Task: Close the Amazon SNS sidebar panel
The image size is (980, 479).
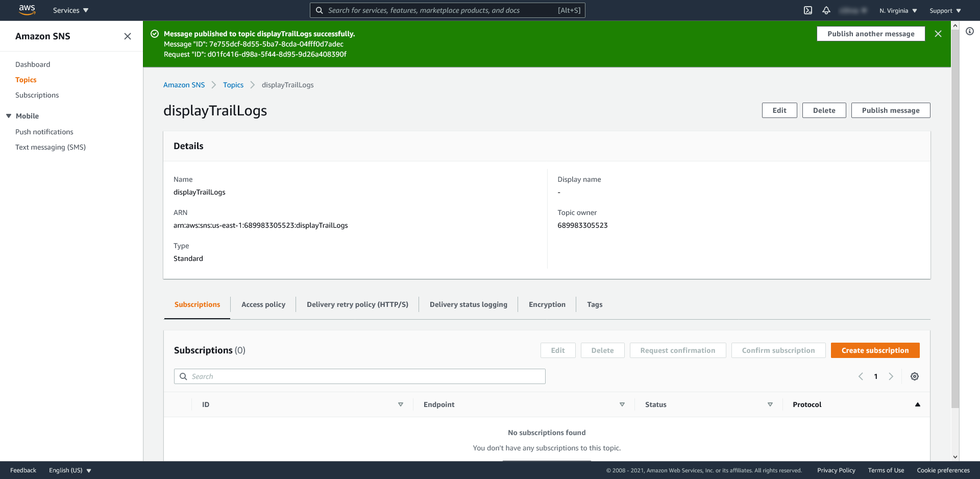Action: click(x=128, y=36)
